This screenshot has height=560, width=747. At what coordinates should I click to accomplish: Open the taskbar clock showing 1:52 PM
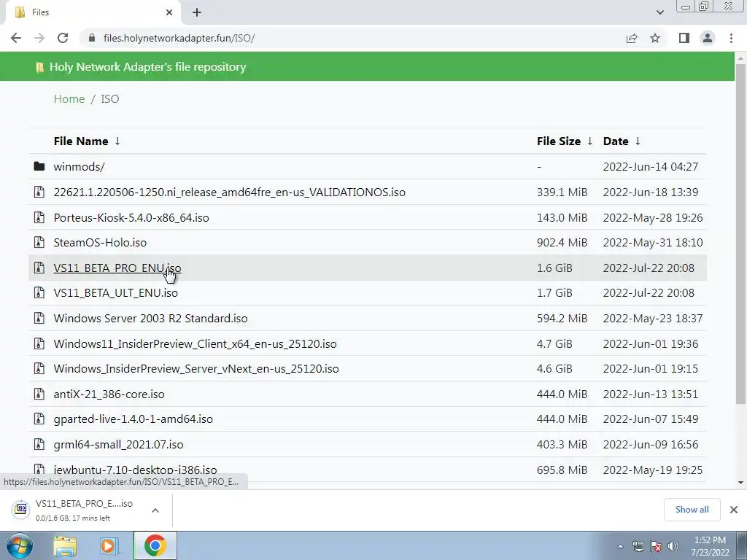(x=710, y=546)
